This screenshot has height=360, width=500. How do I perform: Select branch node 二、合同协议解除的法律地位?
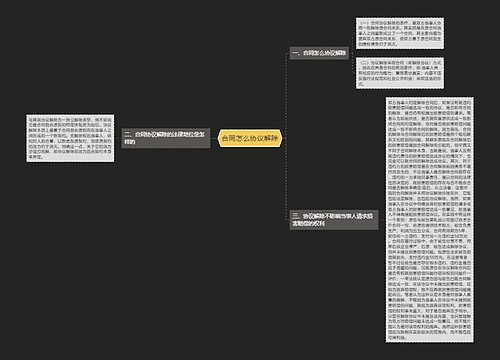point(166,138)
